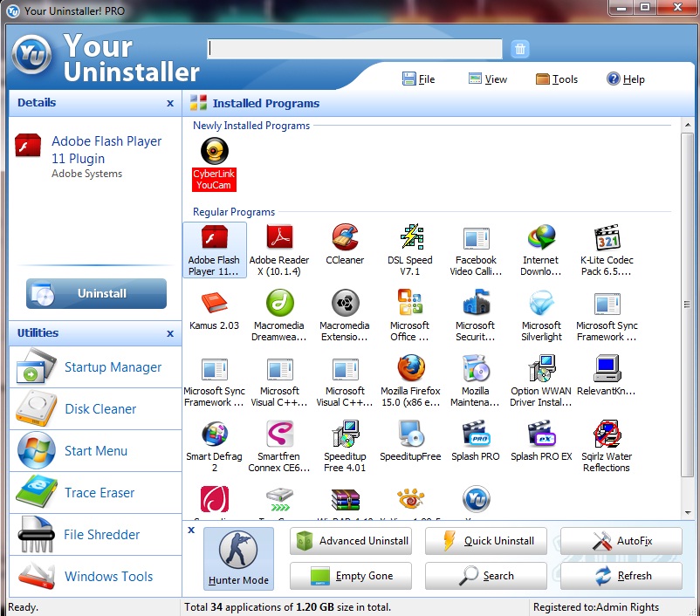This screenshot has width=700, height=616.
Task: Select SpeeditupFree program icon
Action: (x=410, y=434)
